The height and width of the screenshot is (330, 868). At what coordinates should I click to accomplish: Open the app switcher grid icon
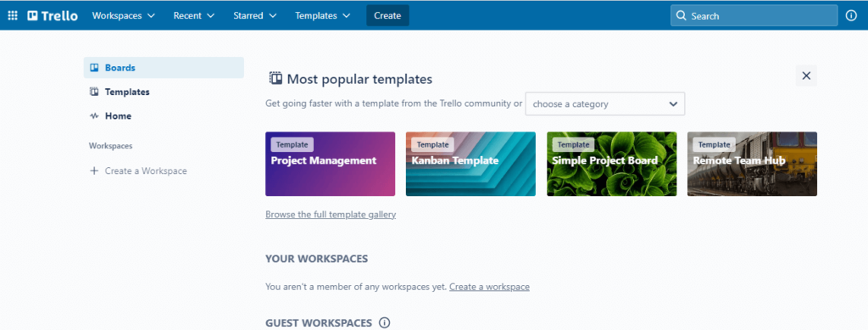(12, 15)
